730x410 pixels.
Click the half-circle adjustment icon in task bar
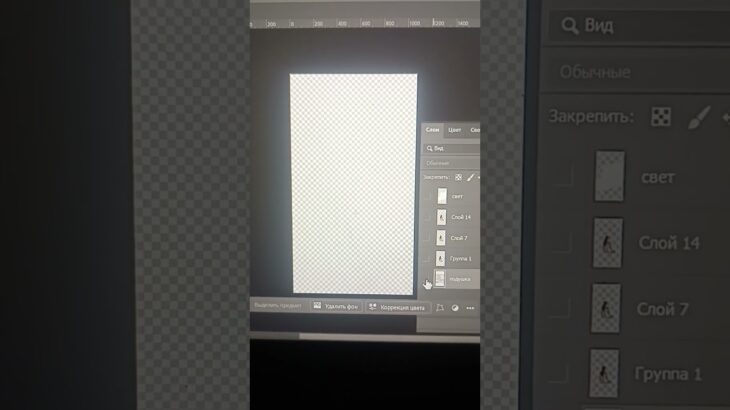(x=455, y=308)
